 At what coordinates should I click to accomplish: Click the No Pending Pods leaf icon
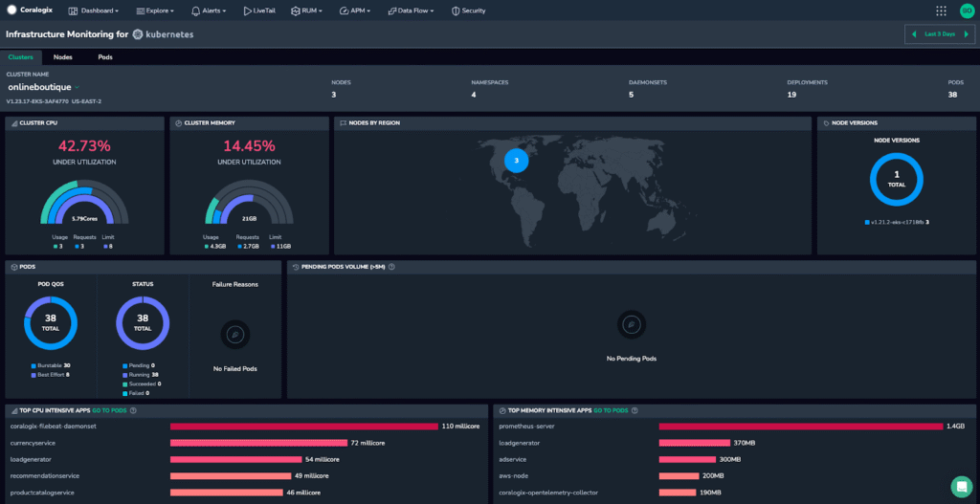click(x=632, y=325)
